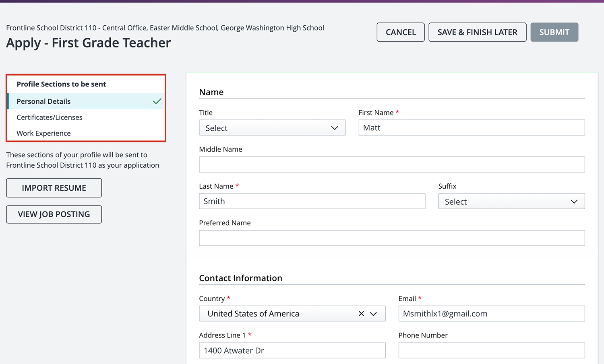Focus the Middle Name input
The width and height of the screenshot is (604, 364).
(x=391, y=165)
